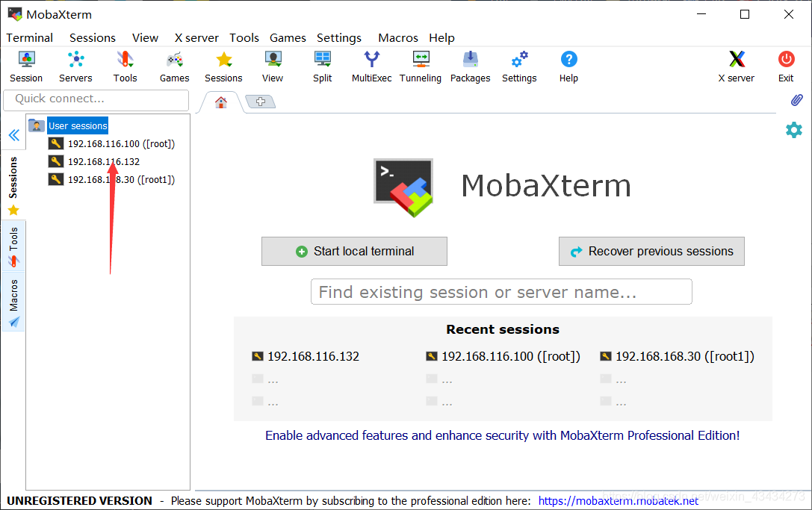The image size is (812, 510).
Task: Click Find existing session search box
Action: point(501,292)
